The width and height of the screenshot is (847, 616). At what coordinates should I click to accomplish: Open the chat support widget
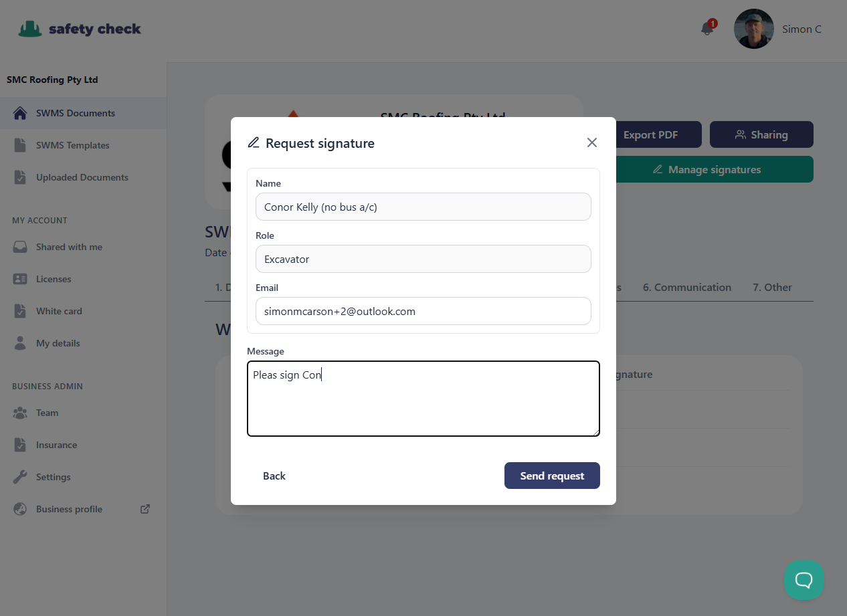804,580
